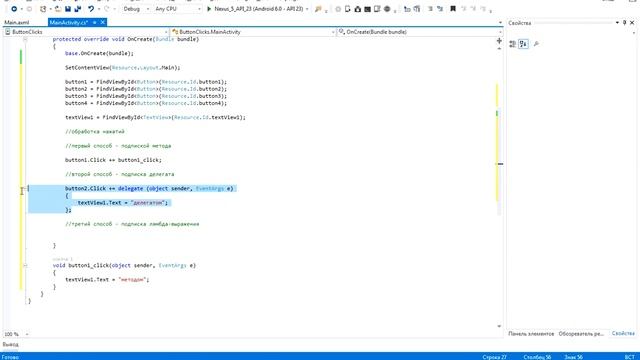Click the //третий способ comment line

tap(132, 224)
